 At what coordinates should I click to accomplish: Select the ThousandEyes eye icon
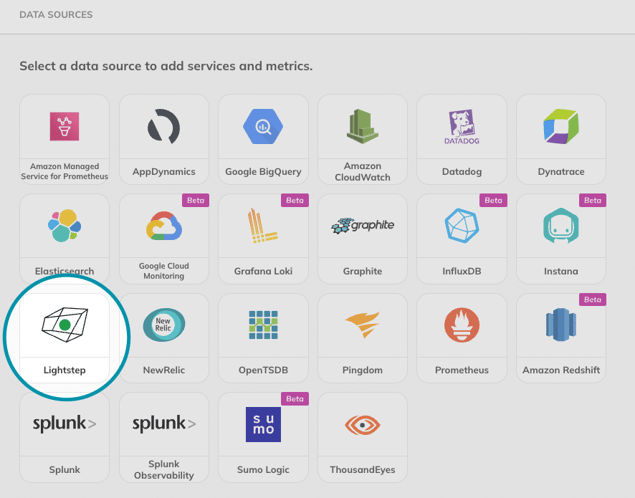point(362,425)
